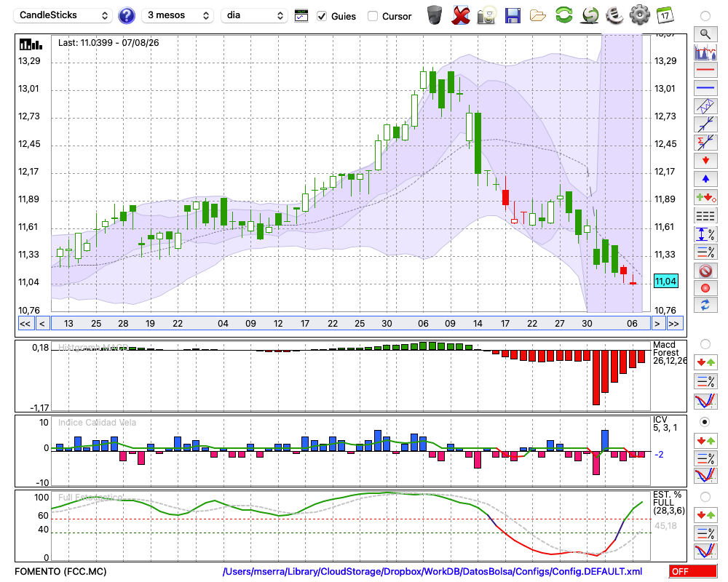Enable the Cursor checkbox
This screenshot has width=728, height=582.
pyautogui.click(x=372, y=16)
